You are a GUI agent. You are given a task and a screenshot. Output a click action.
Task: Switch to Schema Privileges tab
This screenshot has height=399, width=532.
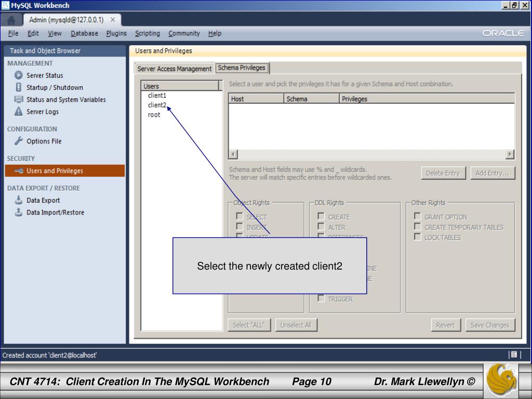[x=242, y=68]
